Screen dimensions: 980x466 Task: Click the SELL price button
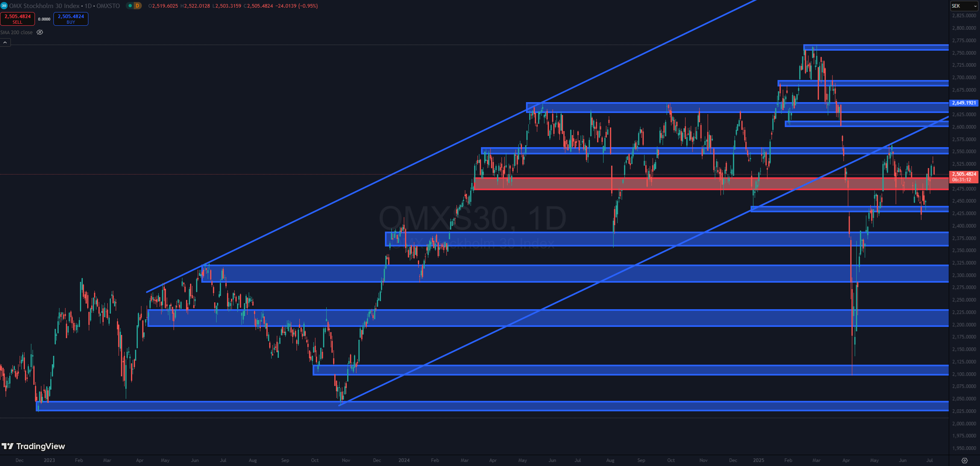17,18
